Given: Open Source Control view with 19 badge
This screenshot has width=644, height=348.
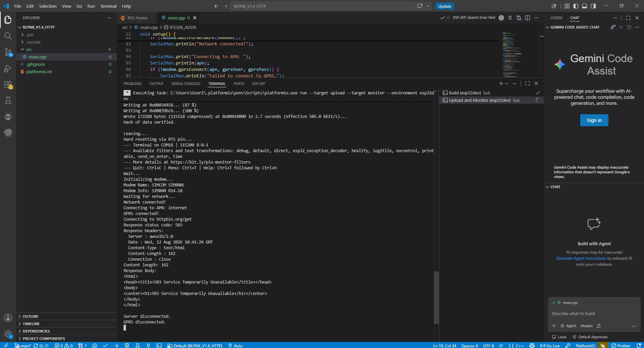Looking at the screenshot, I should tap(8, 52).
